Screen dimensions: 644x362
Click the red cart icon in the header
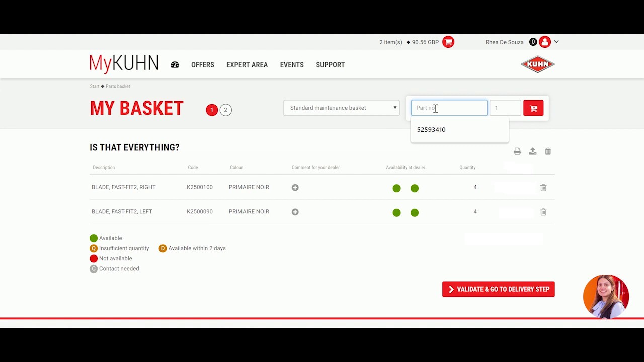(448, 42)
